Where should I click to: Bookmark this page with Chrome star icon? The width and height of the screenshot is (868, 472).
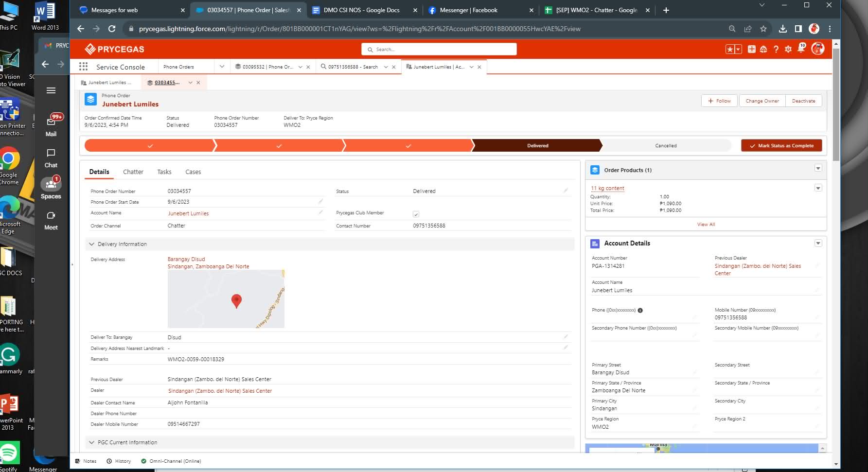pyautogui.click(x=763, y=29)
